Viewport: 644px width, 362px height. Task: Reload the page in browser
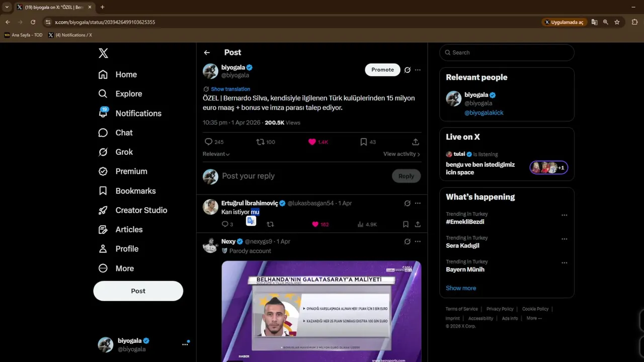coord(33,22)
